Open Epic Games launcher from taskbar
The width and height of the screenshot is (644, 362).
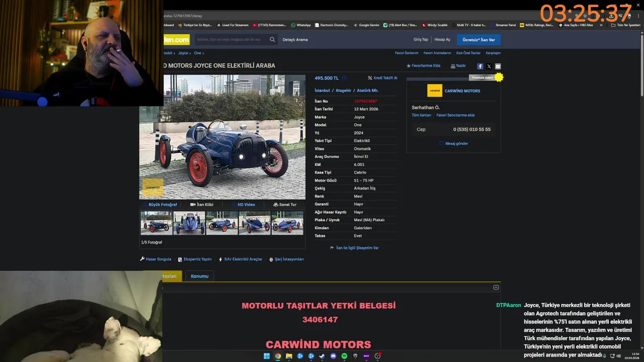pyautogui.click(x=355, y=356)
